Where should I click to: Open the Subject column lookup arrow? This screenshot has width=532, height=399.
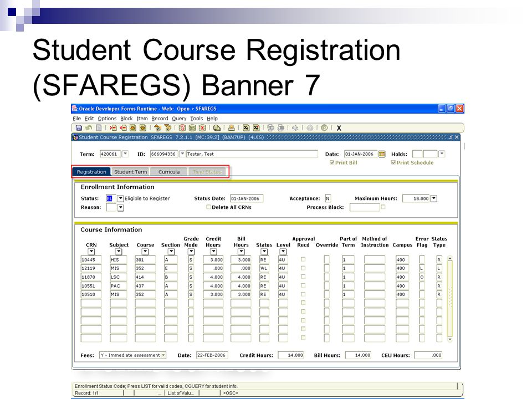[x=119, y=252]
